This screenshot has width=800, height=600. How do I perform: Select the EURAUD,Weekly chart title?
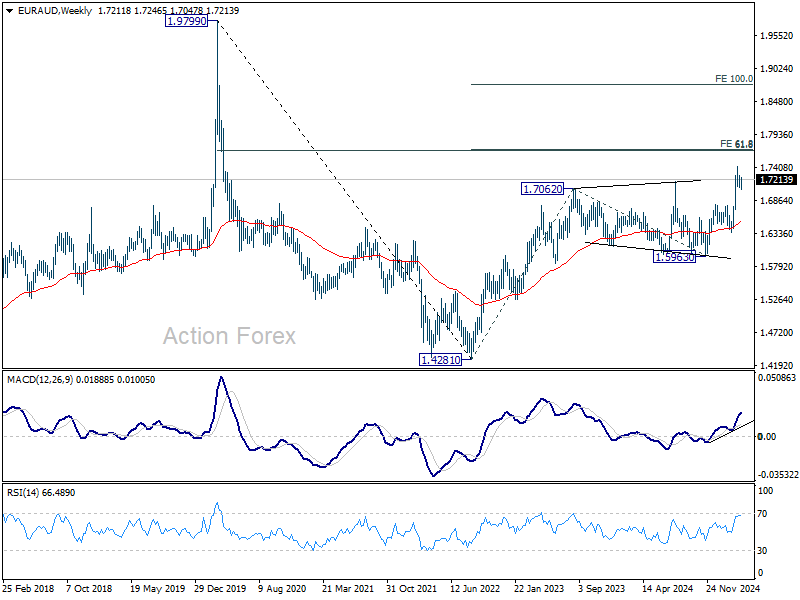point(55,11)
